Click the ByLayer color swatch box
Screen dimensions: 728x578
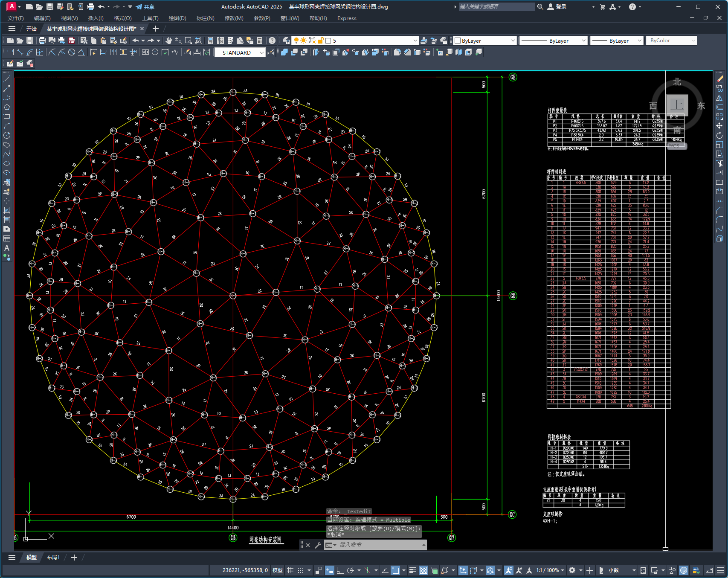click(x=458, y=41)
